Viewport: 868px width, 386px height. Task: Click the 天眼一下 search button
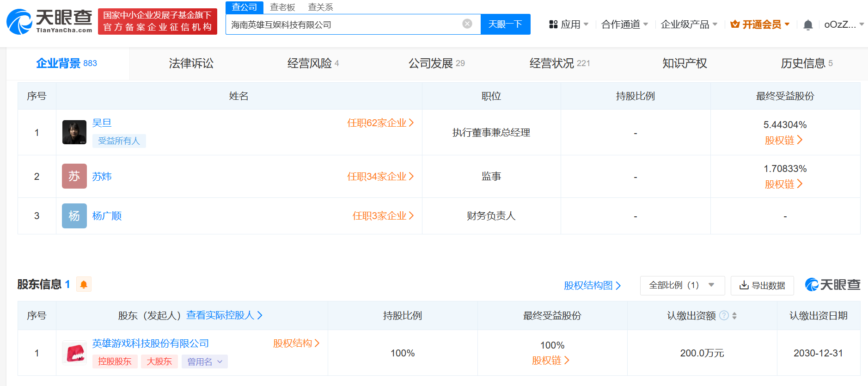505,24
